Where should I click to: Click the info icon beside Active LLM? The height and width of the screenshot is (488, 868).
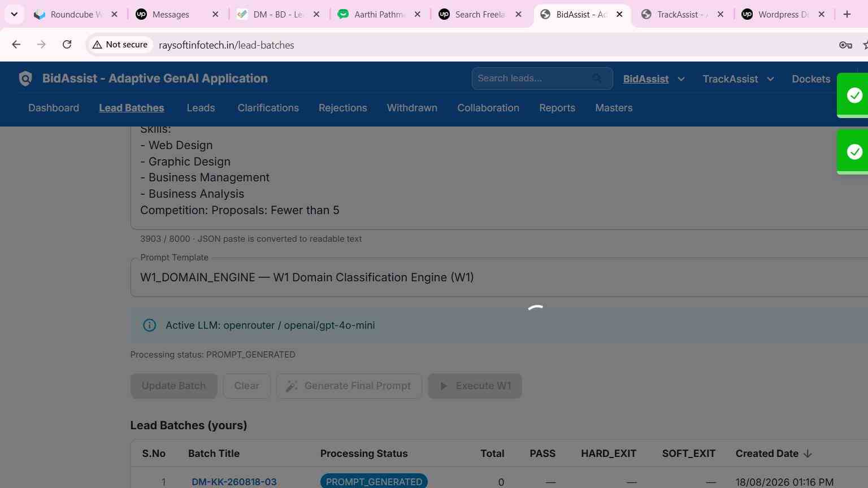pos(149,325)
